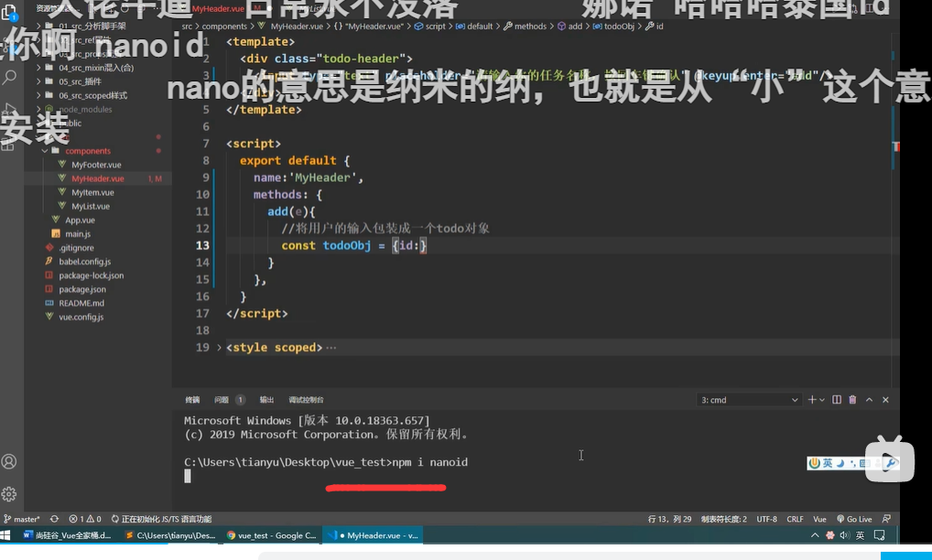932x560 pixels.
Task: Switch to vue_test Google Chrome taskbar item
Action: coord(271,535)
